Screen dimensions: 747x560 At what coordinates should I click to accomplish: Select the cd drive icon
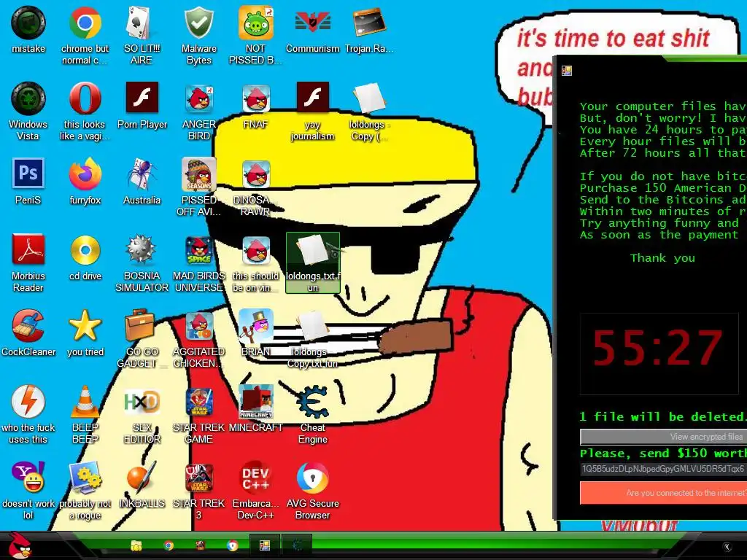click(85, 257)
